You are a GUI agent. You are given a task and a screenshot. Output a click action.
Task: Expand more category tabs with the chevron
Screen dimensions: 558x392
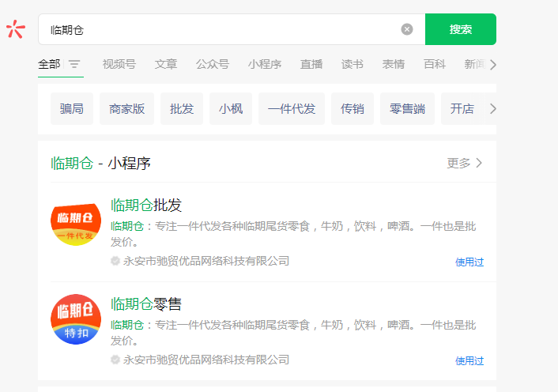pyautogui.click(x=492, y=65)
